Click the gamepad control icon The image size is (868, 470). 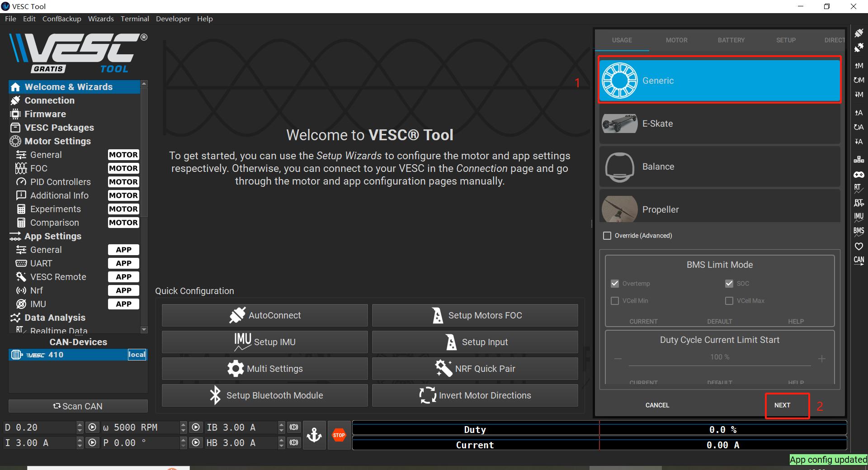859,174
